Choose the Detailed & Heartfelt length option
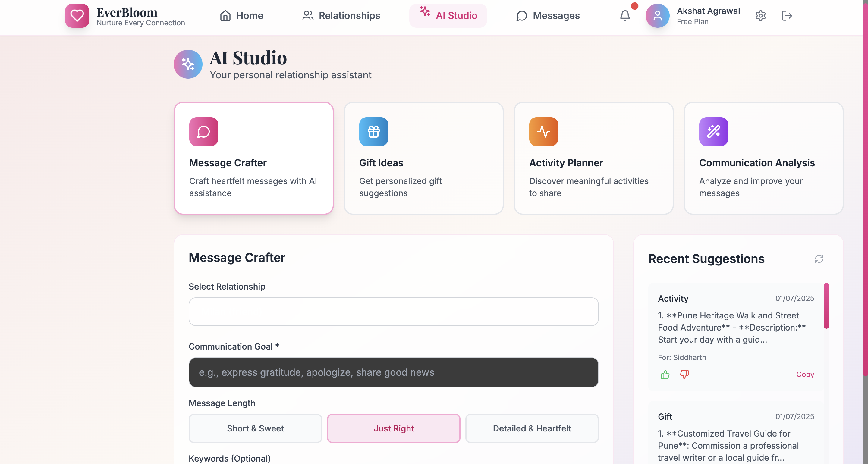The height and width of the screenshot is (464, 868). [532, 428]
